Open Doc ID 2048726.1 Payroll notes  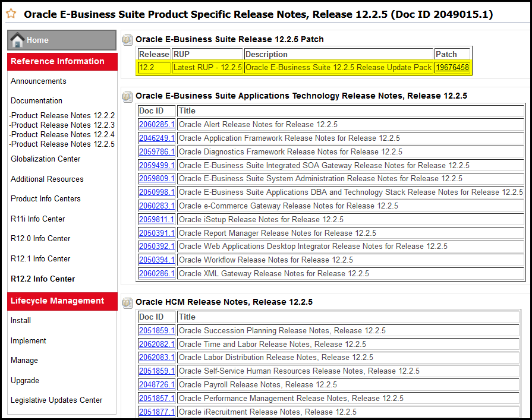coord(157,384)
